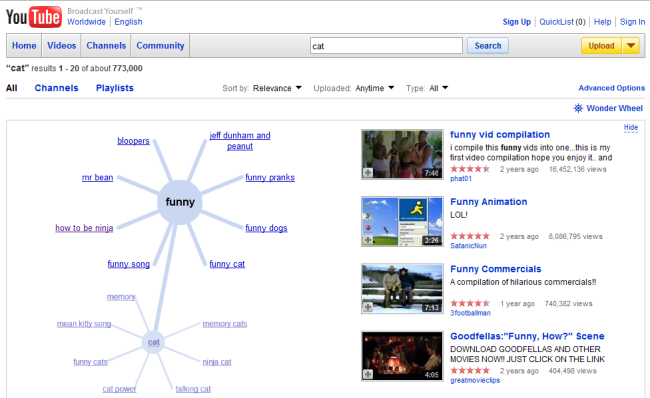Image resolution: width=650 pixels, height=398 pixels.
Task: Open Advanced Options
Action: (611, 88)
